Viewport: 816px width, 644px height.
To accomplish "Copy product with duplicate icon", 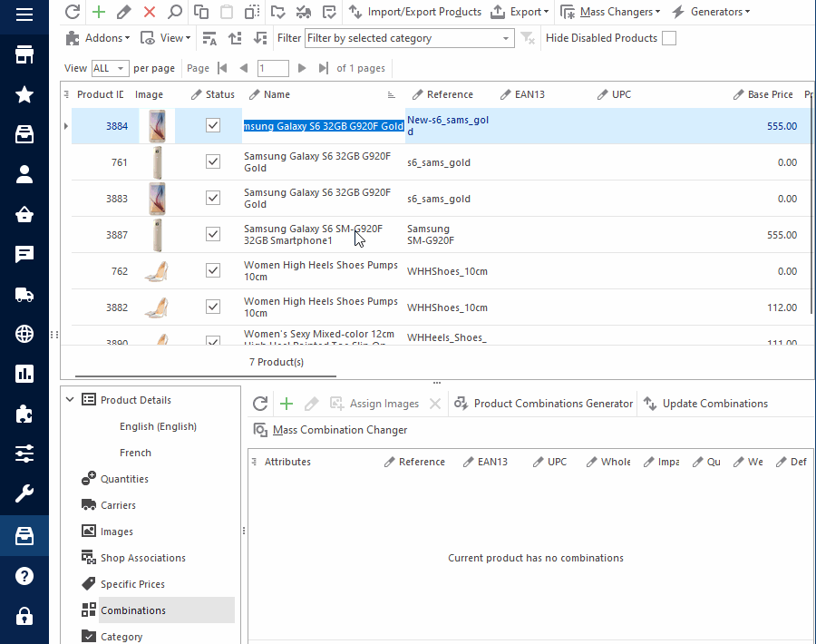I will [201, 12].
